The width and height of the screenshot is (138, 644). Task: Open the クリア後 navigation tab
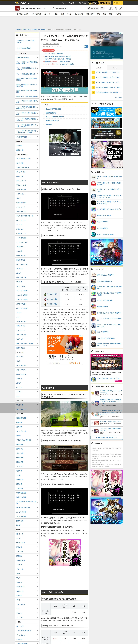click(x=118, y=14)
